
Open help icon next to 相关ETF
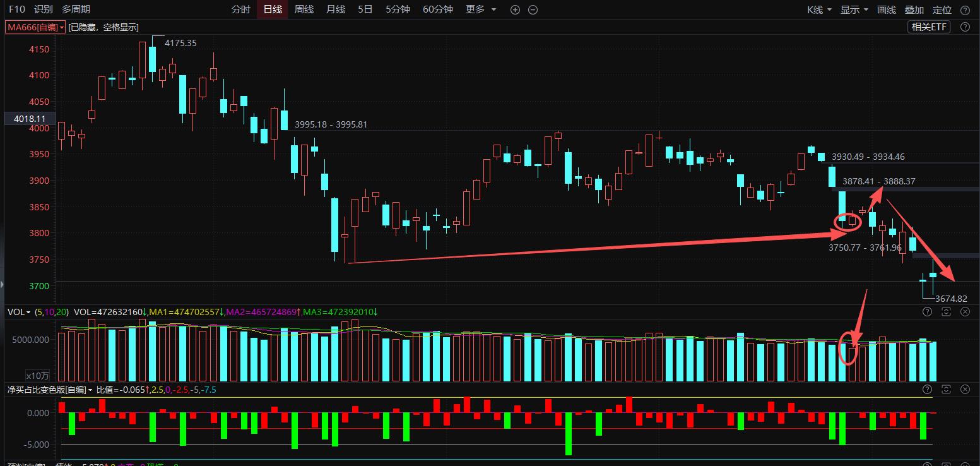click(x=965, y=27)
